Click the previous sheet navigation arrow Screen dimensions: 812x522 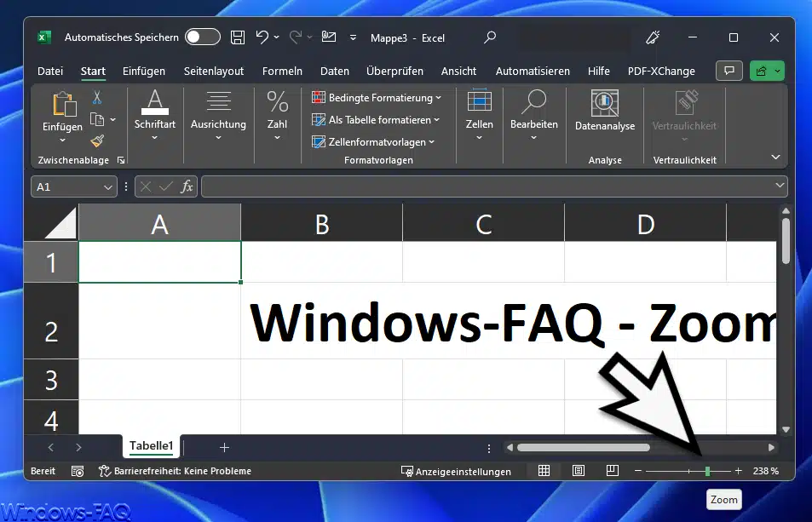tap(51, 448)
